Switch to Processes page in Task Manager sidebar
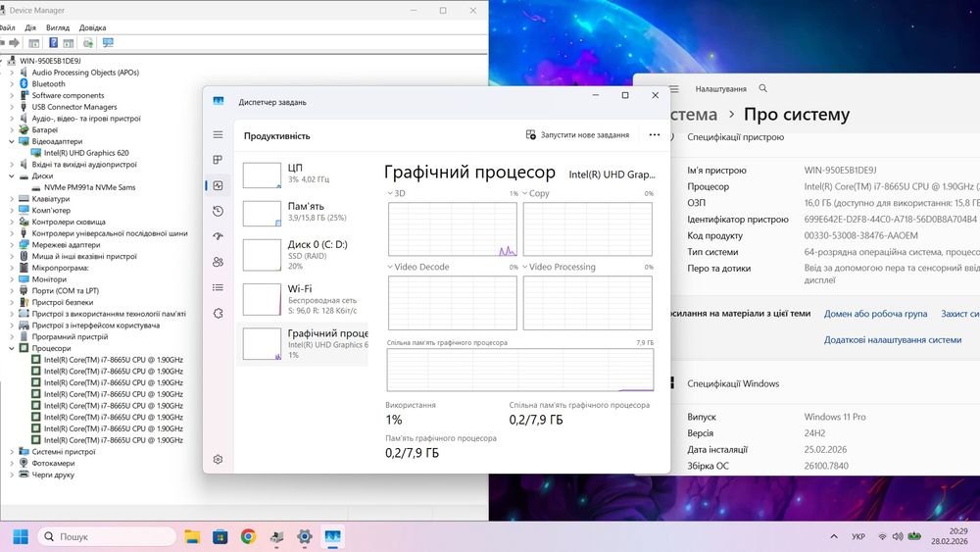Screen dimensions: 980x552 [x=218, y=160]
